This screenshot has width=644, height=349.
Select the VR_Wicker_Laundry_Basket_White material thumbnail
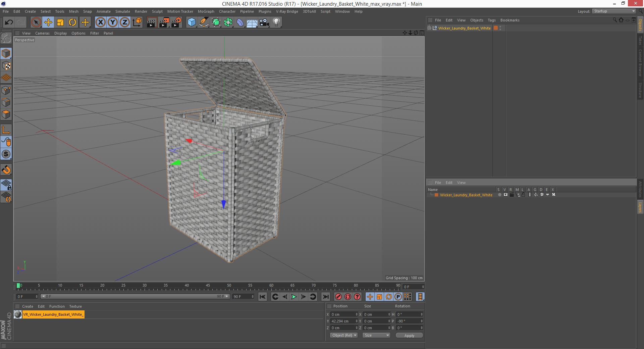[x=18, y=314]
